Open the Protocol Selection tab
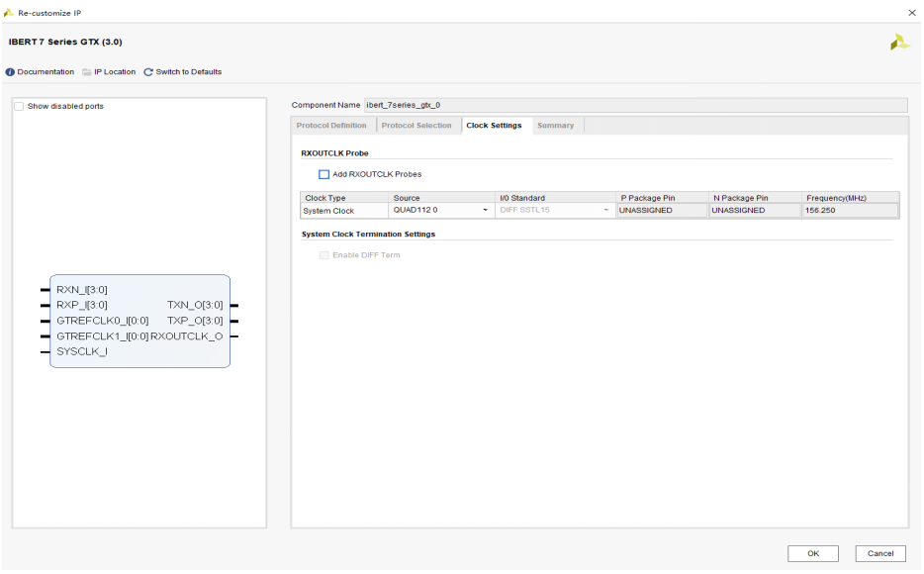This screenshot has height=574, width=924. 416,126
